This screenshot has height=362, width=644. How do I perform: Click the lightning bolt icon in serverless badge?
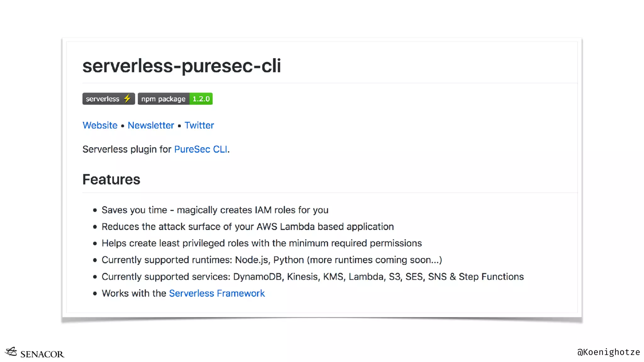pyautogui.click(x=127, y=99)
